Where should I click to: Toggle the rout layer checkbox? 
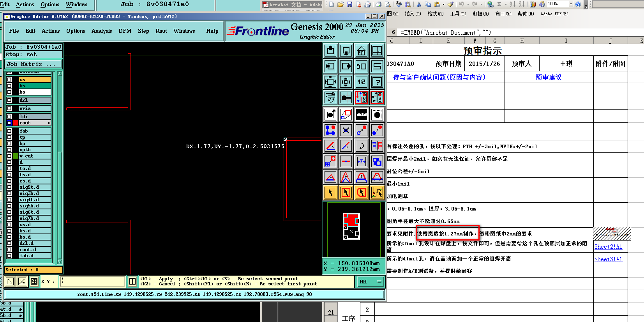click(x=9, y=123)
